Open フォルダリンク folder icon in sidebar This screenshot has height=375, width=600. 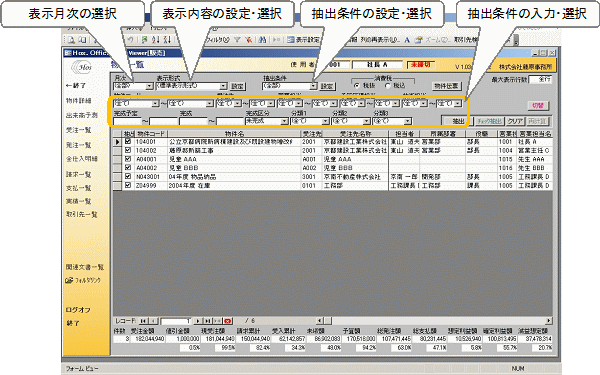(69, 280)
